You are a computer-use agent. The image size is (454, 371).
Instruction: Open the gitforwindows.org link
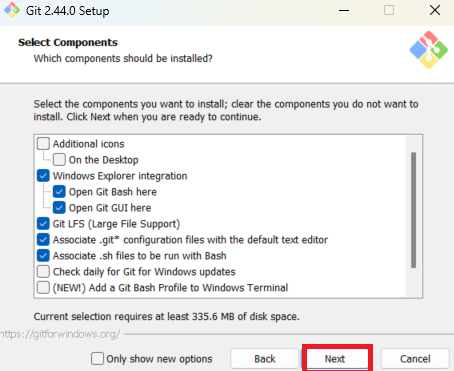(60, 334)
